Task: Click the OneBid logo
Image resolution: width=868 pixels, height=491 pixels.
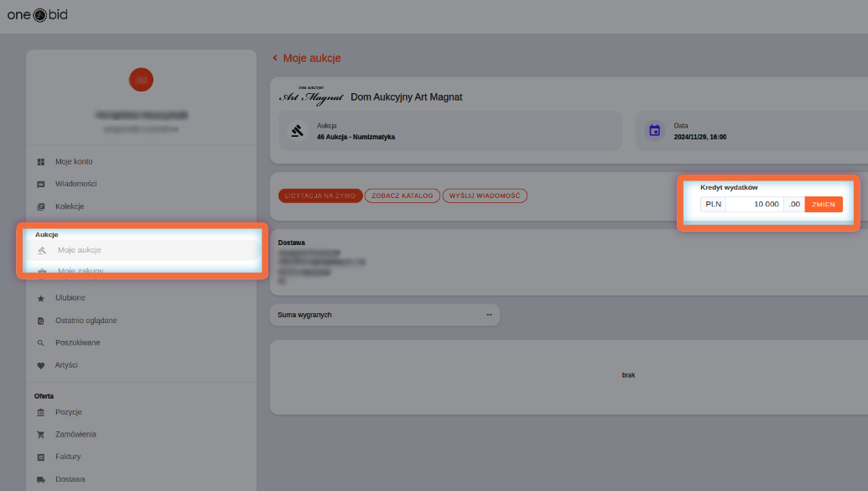Action: [37, 15]
